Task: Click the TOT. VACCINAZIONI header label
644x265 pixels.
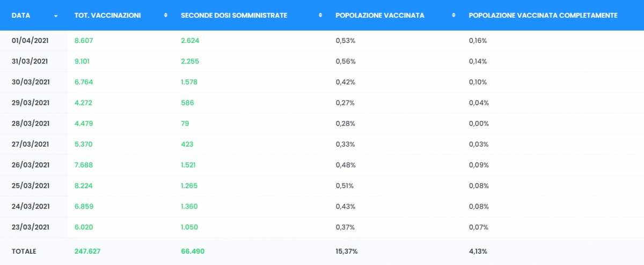Action: 108,16
